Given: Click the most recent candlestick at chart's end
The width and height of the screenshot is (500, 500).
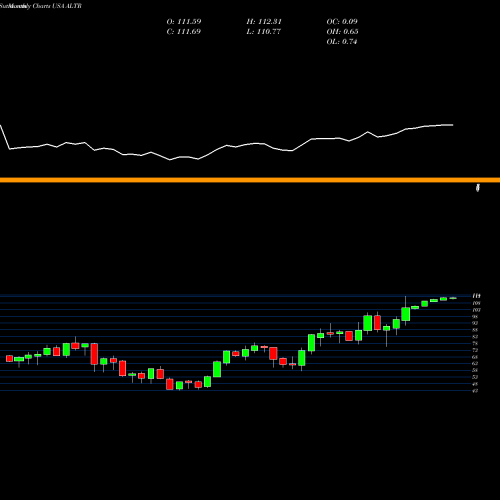Looking at the screenshot, I should click(453, 298).
